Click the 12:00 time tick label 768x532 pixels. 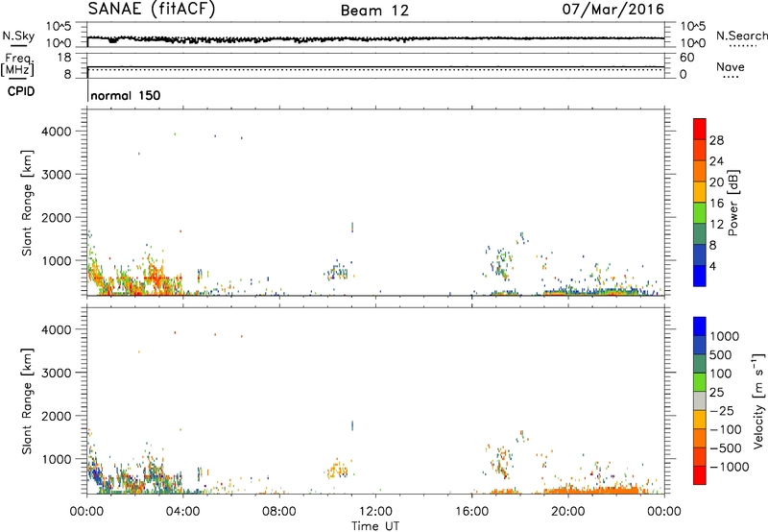click(x=375, y=512)
